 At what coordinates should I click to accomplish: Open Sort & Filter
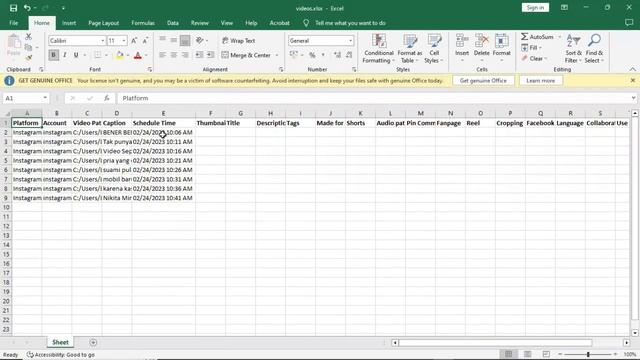point(573,49)
